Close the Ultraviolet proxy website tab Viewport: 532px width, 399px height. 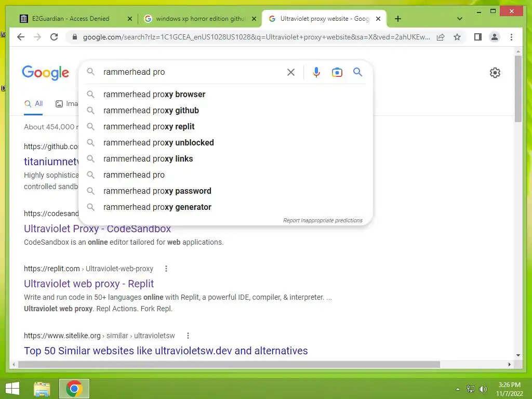pos(378,19)
